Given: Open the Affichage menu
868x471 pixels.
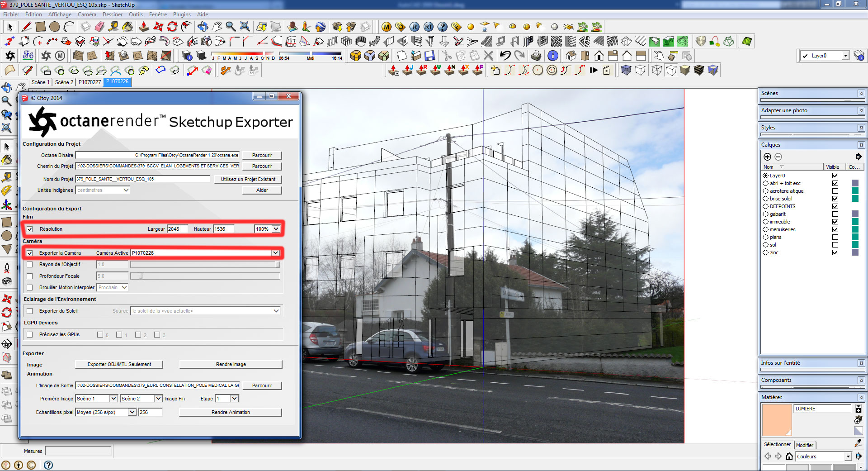Looking at the screenshot, I should pyautogui.click(x=60, y=14).
